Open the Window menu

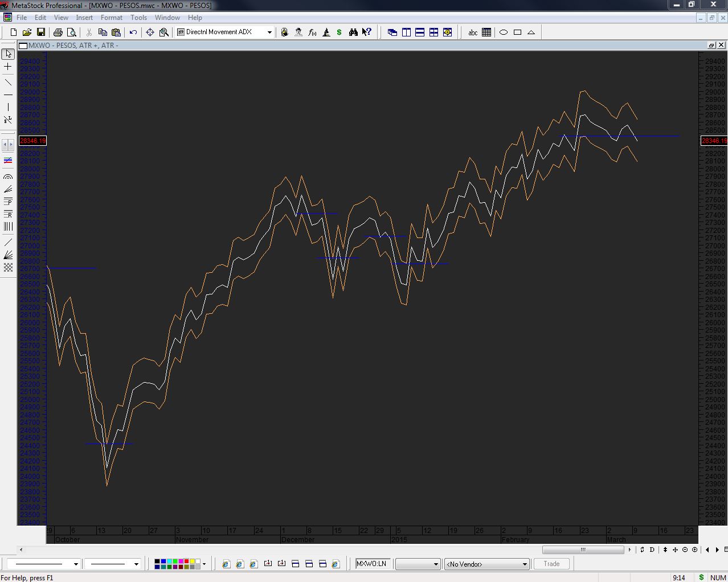(x=167, y=18)
